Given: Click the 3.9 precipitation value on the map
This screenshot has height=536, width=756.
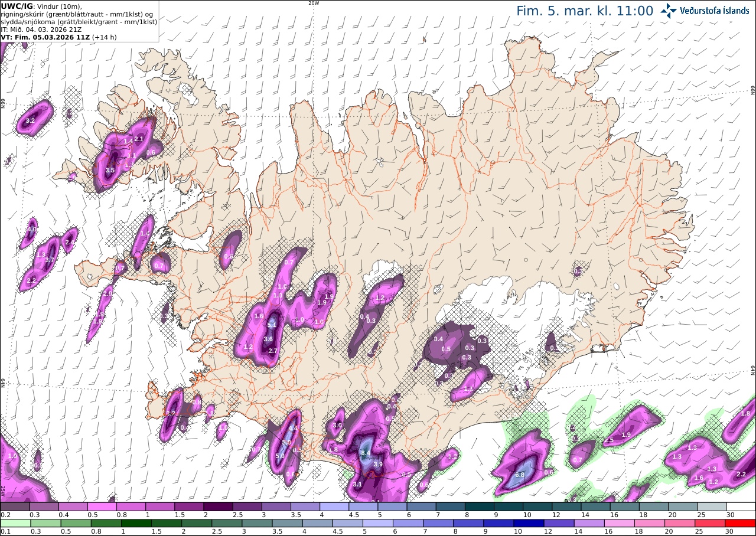Looking at the screenshot, I should point(379,464).
